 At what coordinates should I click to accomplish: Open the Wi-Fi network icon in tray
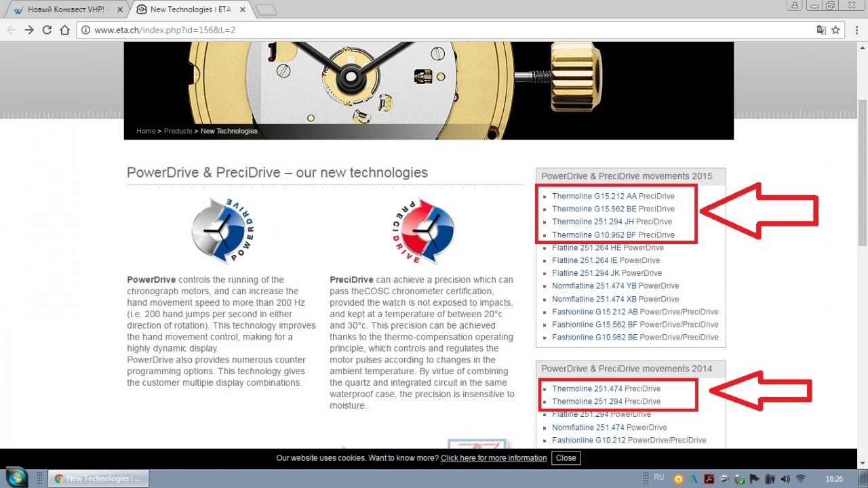point(800,479)
